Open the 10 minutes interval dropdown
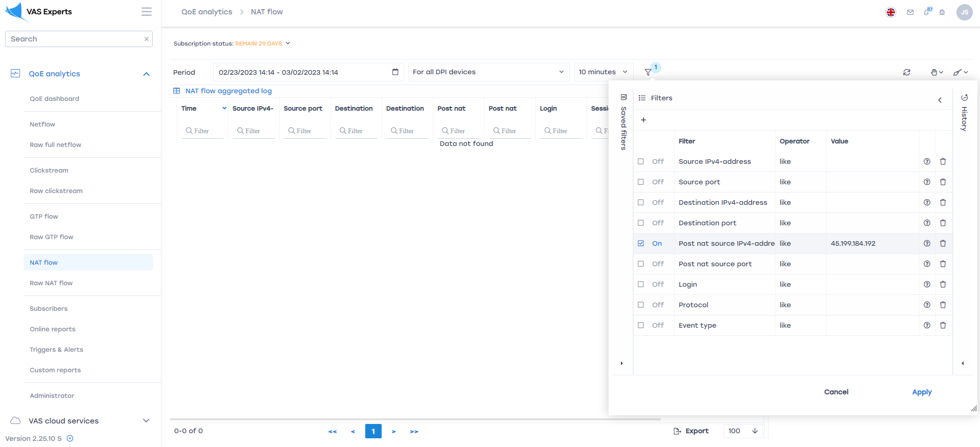The image size is (980, 447). [x=603, y=72]
